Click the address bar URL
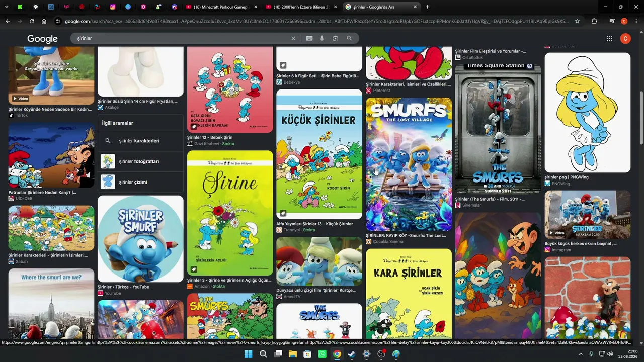This screenshot has width=644, height=362. click(317, 21)
